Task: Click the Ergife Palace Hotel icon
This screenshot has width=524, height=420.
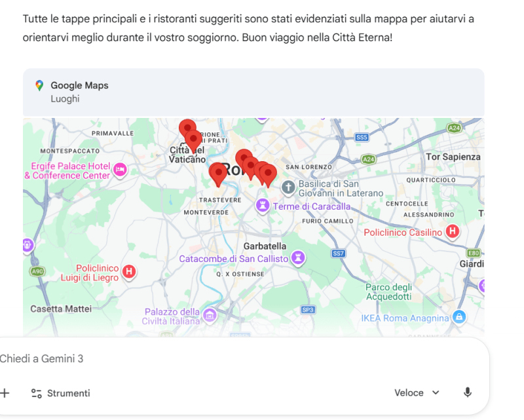Action: tap(119, 170)
